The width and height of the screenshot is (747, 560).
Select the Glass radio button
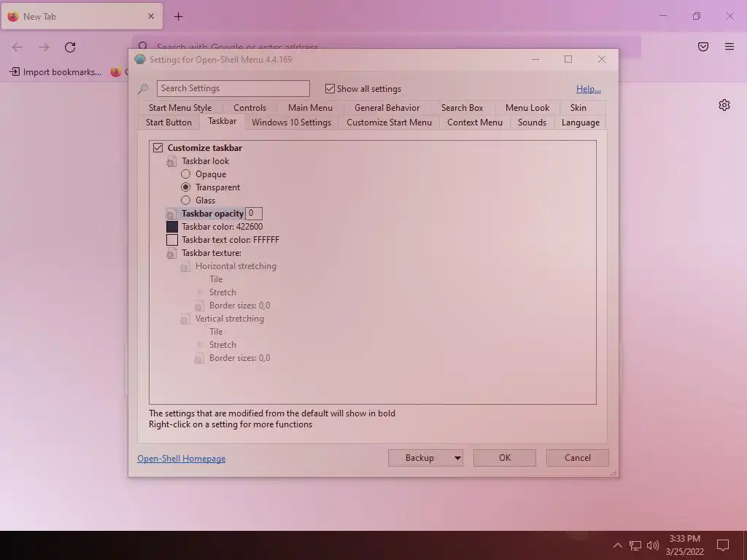(x=186, y=200)
